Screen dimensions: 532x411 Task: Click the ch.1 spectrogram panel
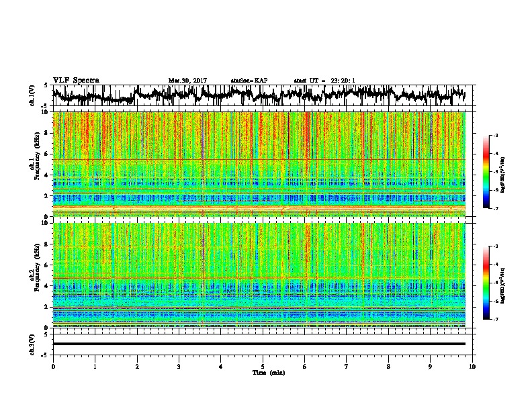(x=259, y=164)
